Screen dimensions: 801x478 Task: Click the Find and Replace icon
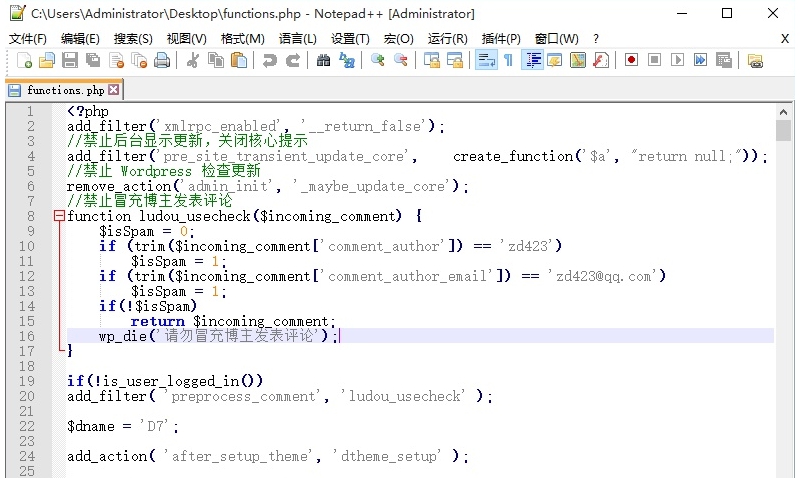click(x=347, y=60)
